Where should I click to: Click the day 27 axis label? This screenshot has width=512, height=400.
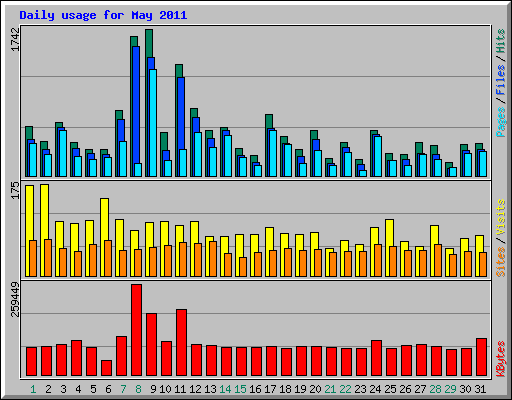[x=420, y=389]
